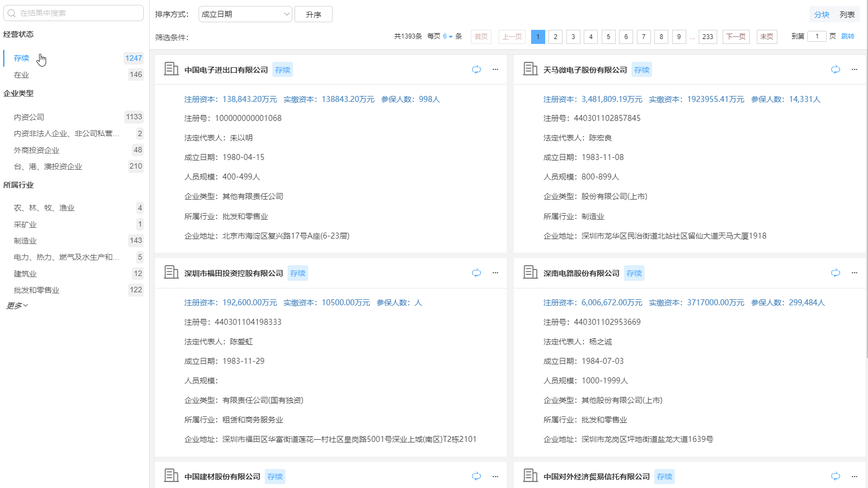Click the 升序 sort order button
Viewport: 868px width, 488px height.
pos(314,14)
